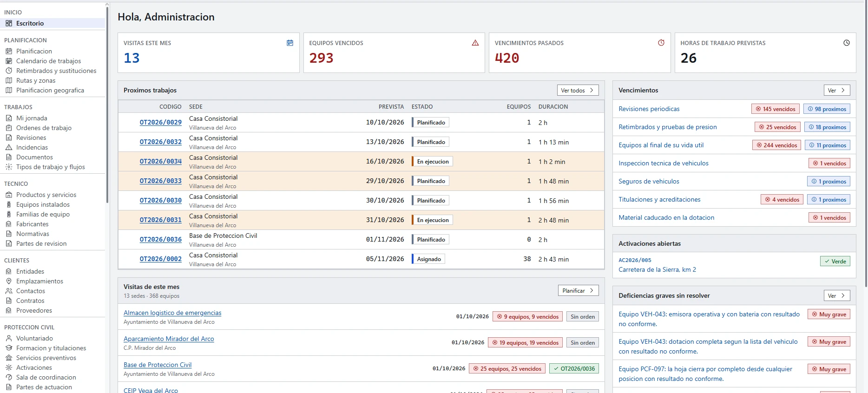Click the Rutas y zonas map icon
Screen dimensions: 868x393
(9, 80)
